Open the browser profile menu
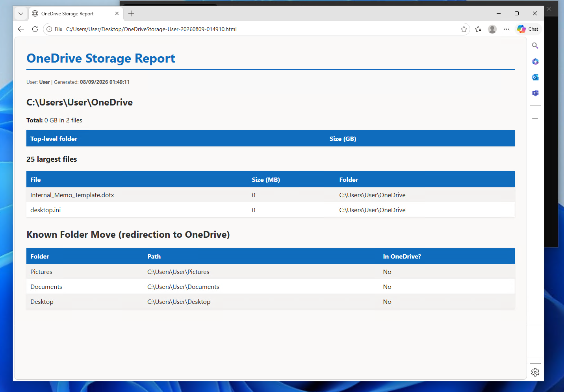The height and width of the screenshot is (392, 564). tap(492, 29)
